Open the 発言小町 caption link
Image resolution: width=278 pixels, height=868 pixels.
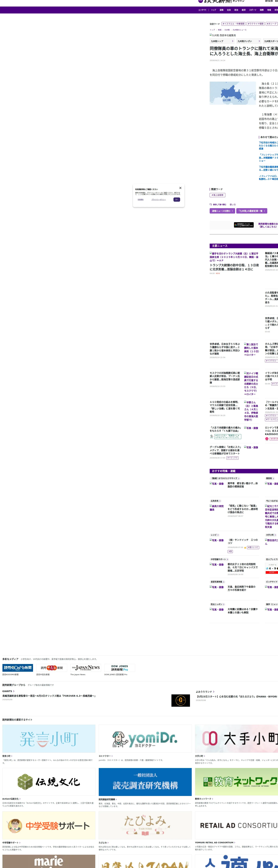tap(7, 756)
